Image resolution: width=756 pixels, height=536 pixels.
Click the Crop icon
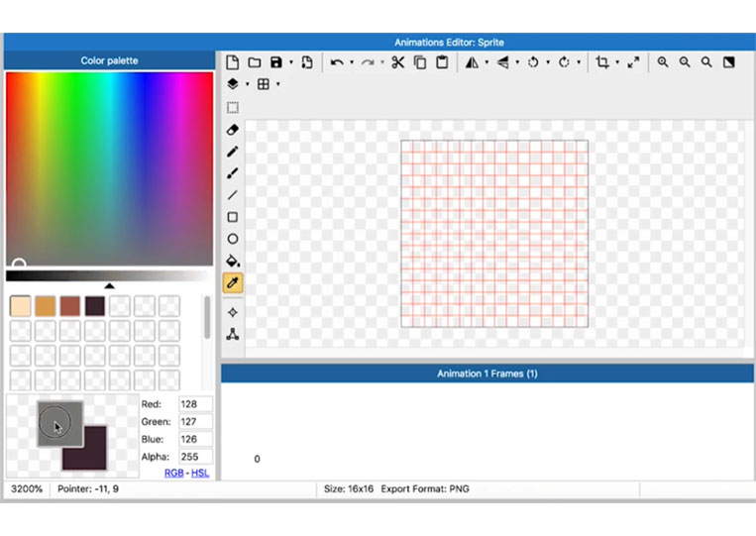[602, 62]
